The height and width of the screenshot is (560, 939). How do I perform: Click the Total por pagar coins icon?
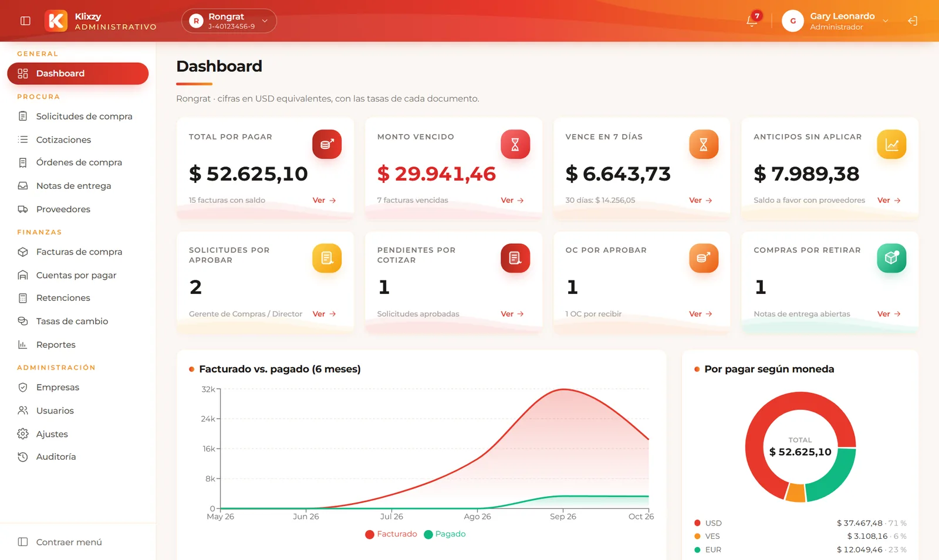327,144
